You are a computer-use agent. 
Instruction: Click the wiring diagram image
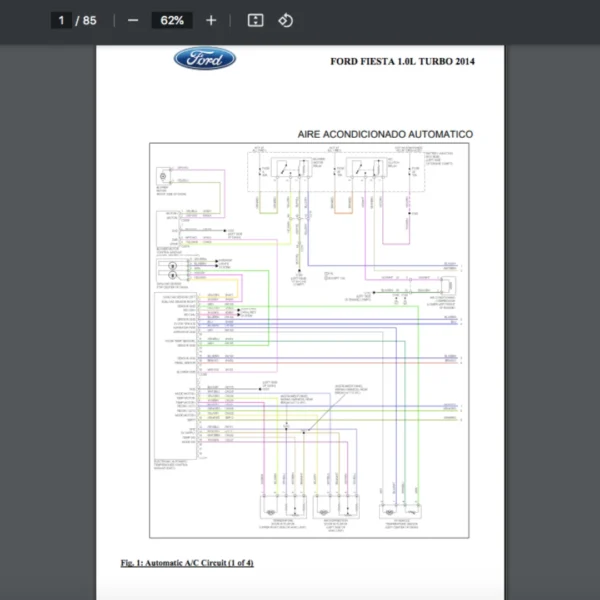click(309, 341)
